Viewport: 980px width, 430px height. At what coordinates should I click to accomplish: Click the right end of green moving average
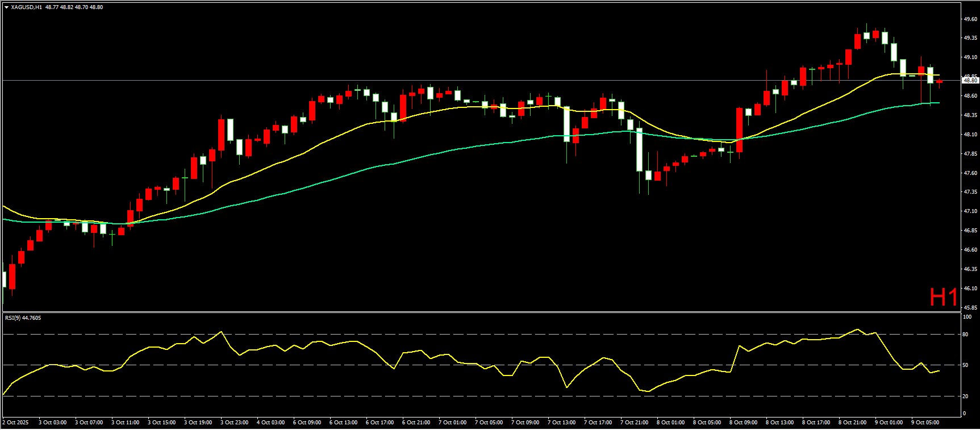click(939, 103)
